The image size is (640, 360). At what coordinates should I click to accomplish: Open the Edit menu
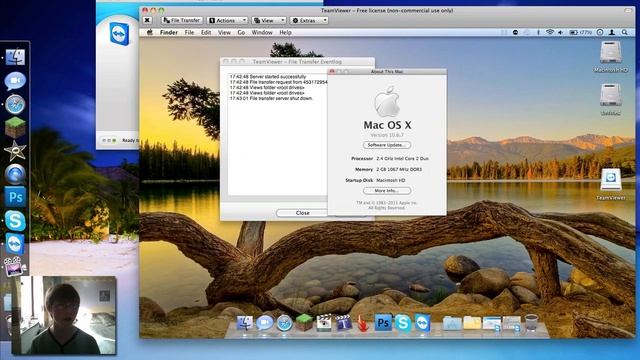point(206,32)
